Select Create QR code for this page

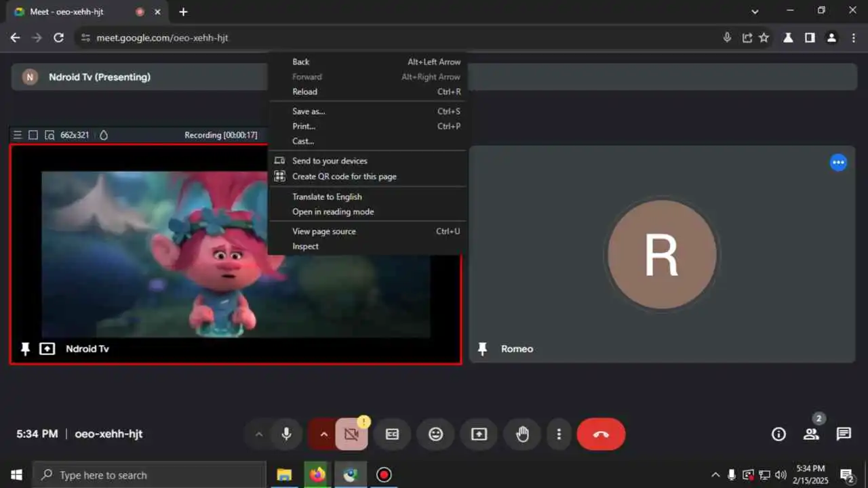tap(368, 176)
